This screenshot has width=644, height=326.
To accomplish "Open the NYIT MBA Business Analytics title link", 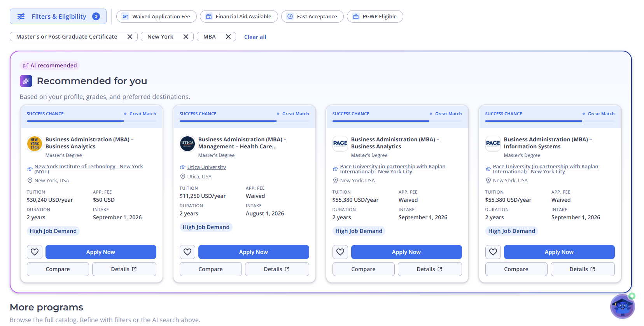I will pyautogui.click(x=89, y=143).
